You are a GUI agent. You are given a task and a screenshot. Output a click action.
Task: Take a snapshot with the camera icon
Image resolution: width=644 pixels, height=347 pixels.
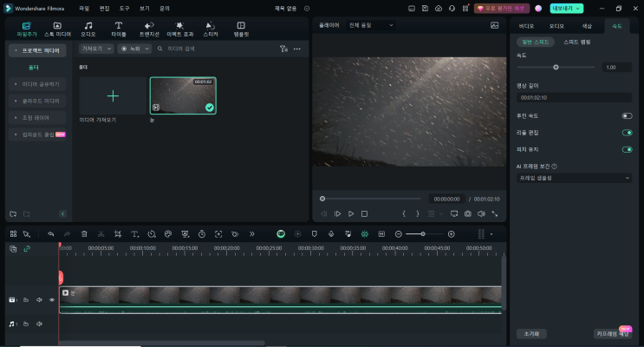click(x=467, y=213)
